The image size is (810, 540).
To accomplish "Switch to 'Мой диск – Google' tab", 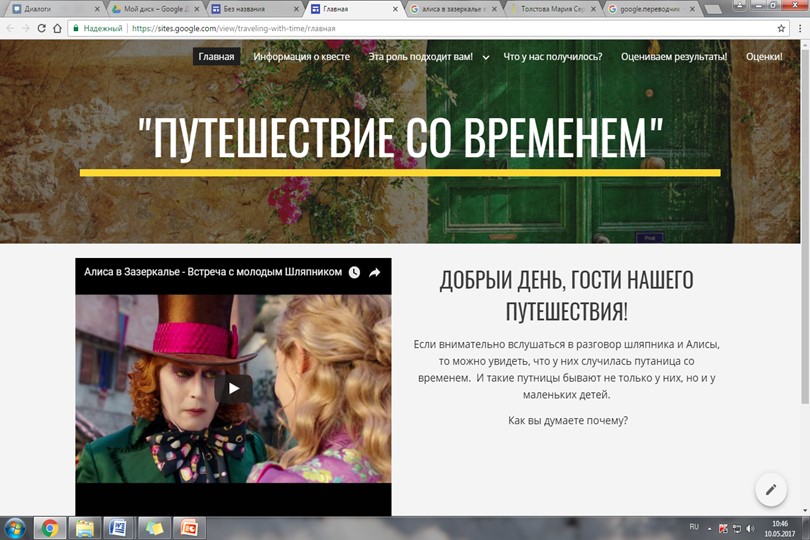I will [x=154, y=9].
